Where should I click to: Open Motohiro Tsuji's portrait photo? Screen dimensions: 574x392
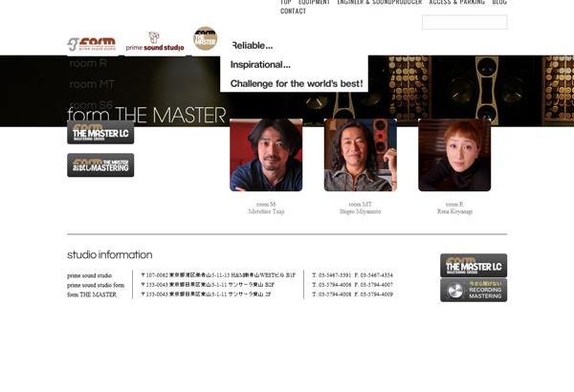266,155
